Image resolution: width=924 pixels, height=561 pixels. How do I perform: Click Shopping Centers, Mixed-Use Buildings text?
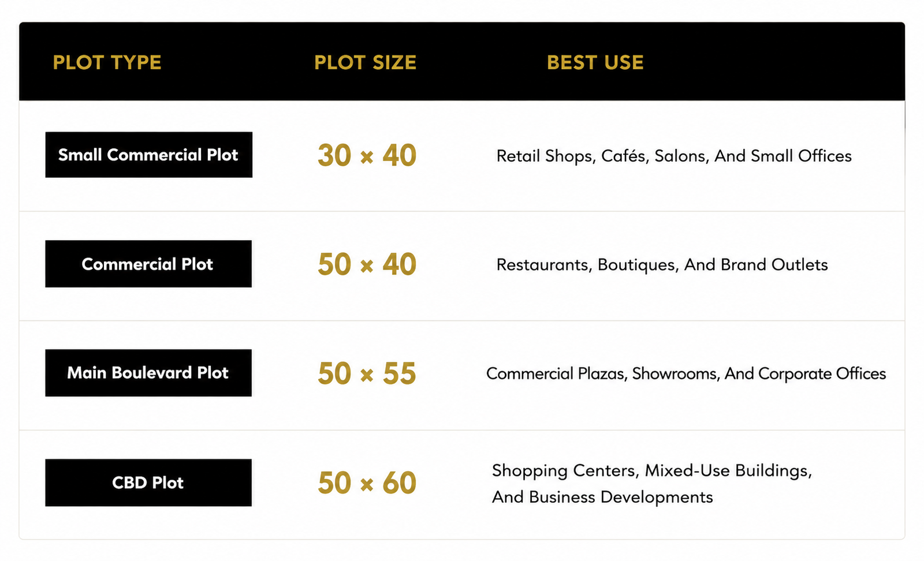(652, 470)
